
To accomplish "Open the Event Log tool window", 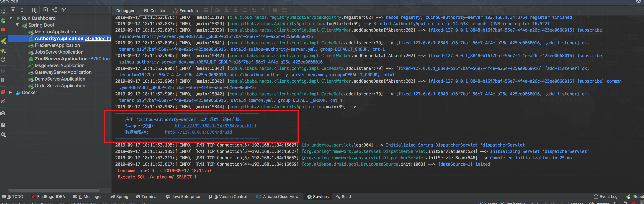I will 606,197.
